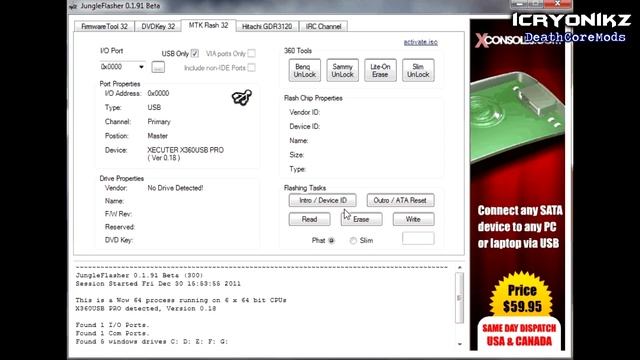
Task: Click the log scrollbar down arrow
Action: 460,344
